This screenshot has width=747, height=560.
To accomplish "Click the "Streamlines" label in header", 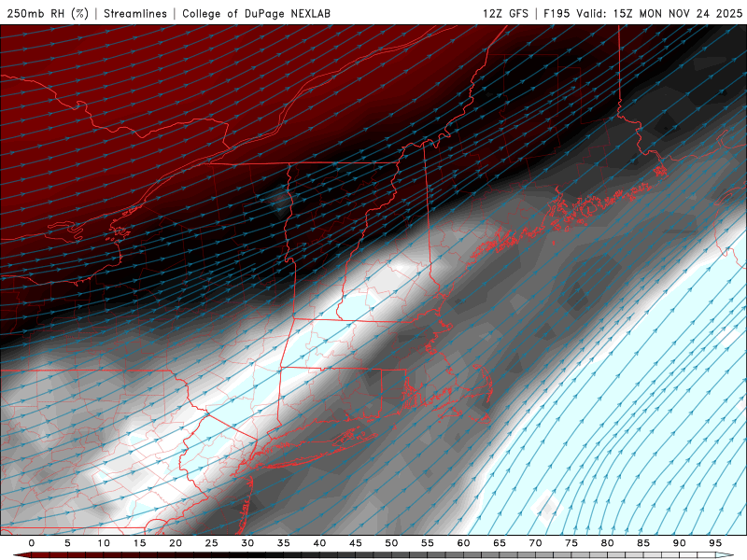I will pyautogui.click(x=135, y=13).
